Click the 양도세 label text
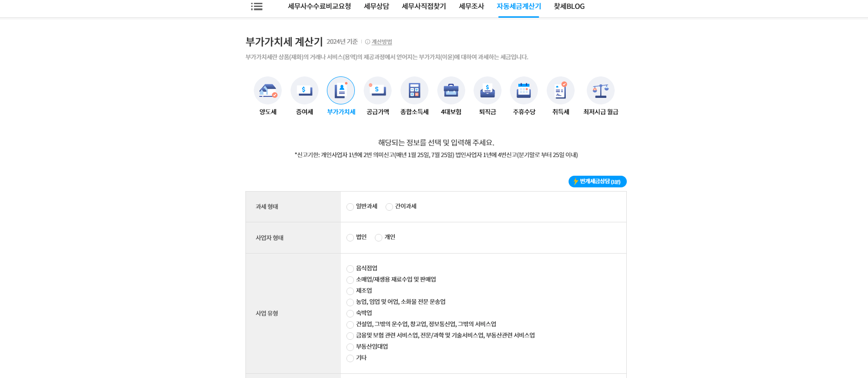Viewport: 868px width, 378px height. coord(268,112)
